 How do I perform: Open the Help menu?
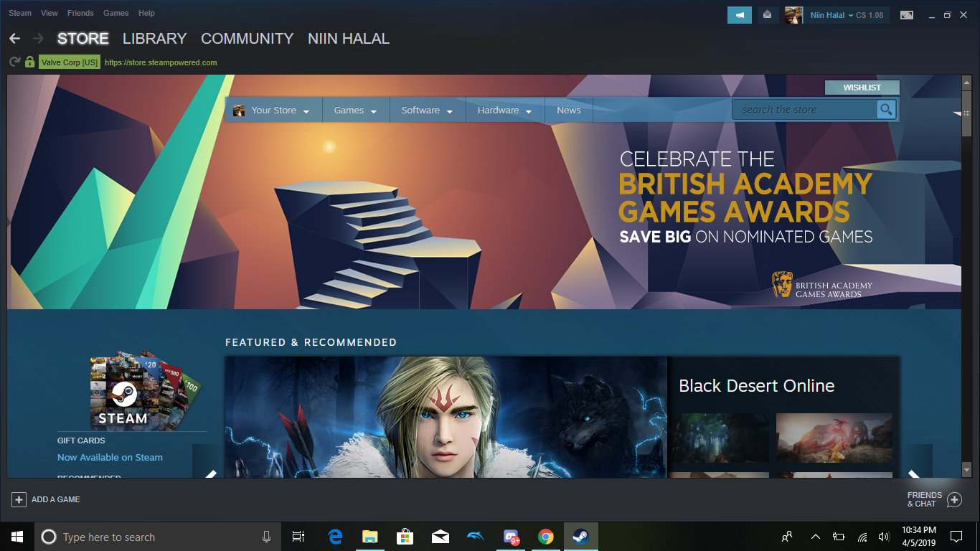(x=146, y=13)
